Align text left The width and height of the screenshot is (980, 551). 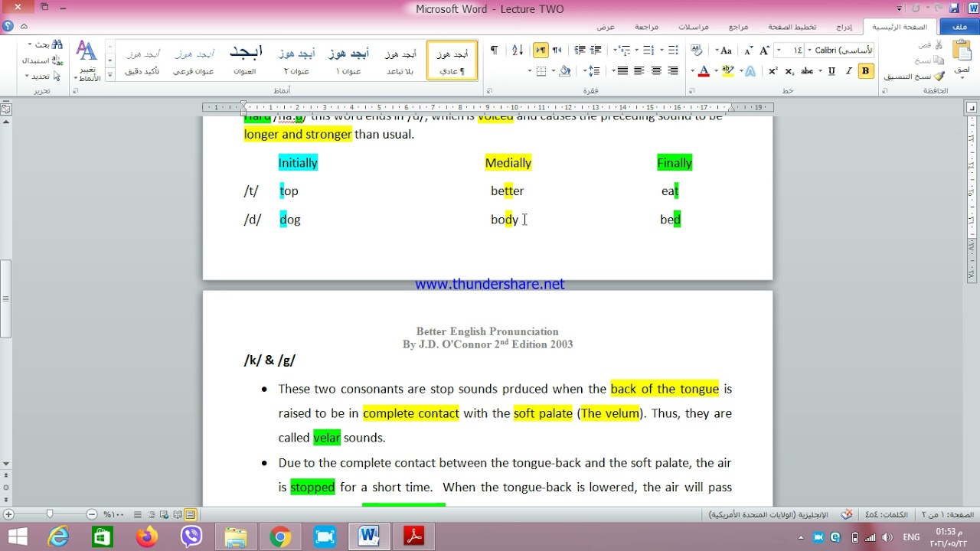(x=639, y=71)
